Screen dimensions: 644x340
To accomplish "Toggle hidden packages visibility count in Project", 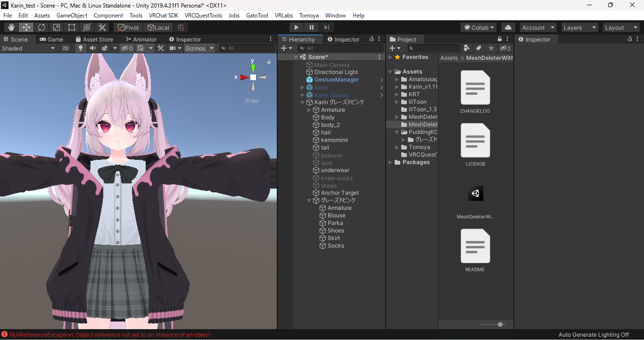I will click(505, 48).
